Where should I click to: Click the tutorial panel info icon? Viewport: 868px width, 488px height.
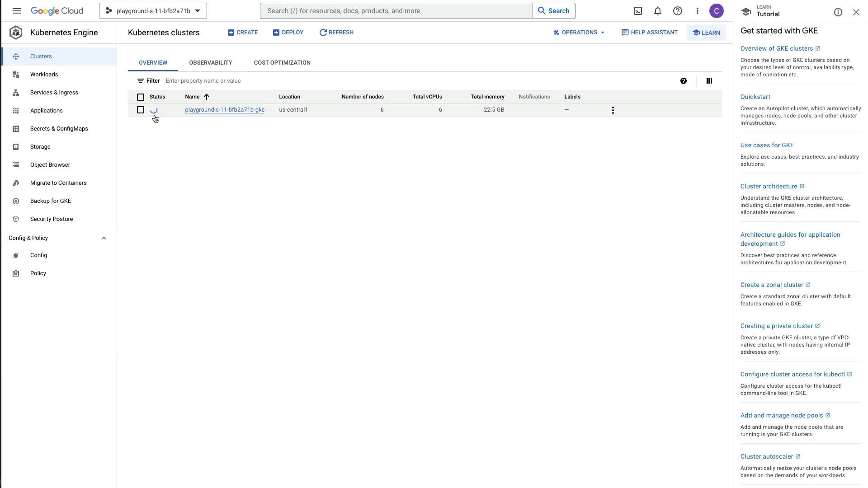[838, 12]
